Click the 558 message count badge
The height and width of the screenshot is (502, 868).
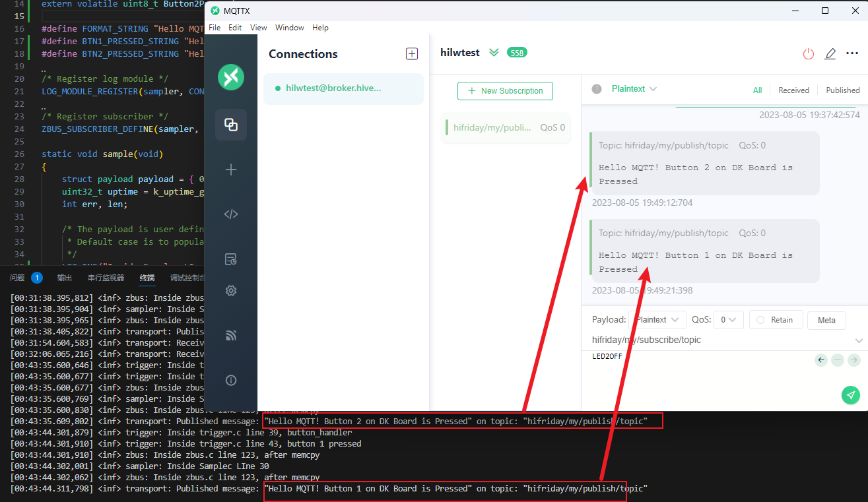pos(517,53)
